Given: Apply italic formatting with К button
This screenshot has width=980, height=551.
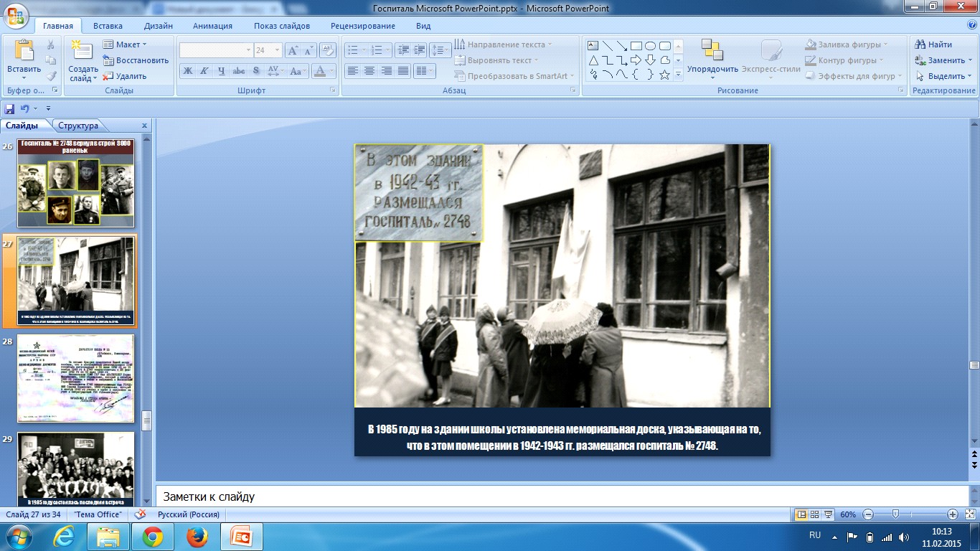Looking at the screenshot, I should click(x=204, y=70).
